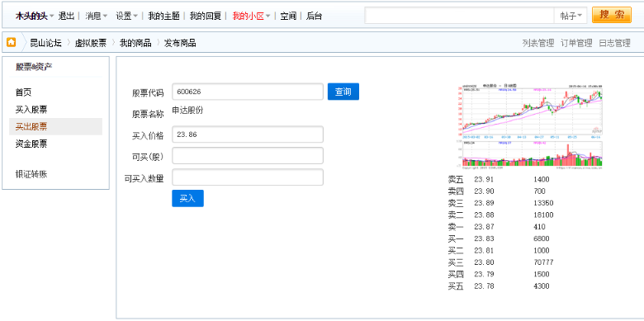Click the candlestick price chart
The image size is (644, 321).
[533, 111]
